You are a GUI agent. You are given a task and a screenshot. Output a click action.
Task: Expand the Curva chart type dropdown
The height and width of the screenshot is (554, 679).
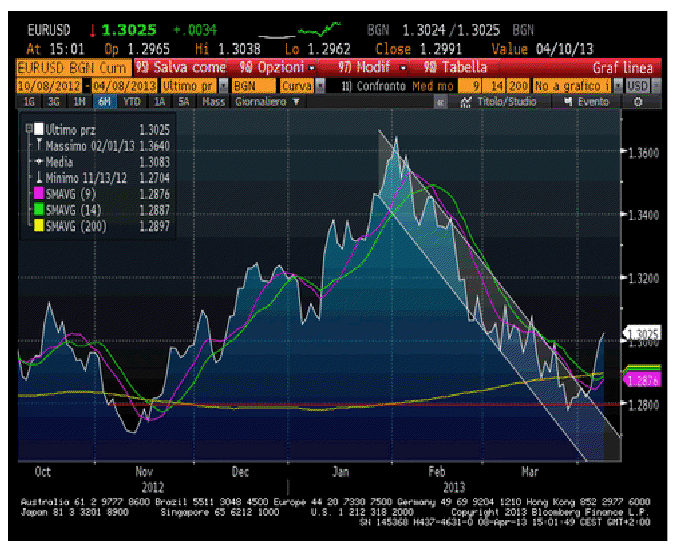(299, 86)
